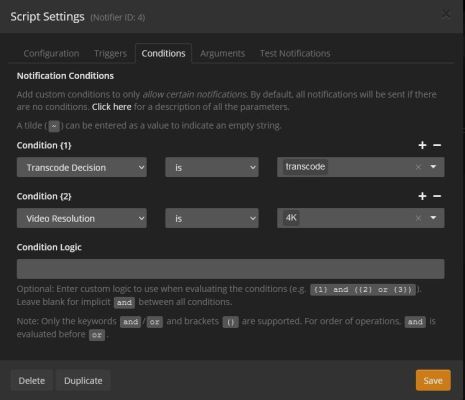The image size is (465, 400).
Task: Select the Conditions tab
Action: coord(163,53)
